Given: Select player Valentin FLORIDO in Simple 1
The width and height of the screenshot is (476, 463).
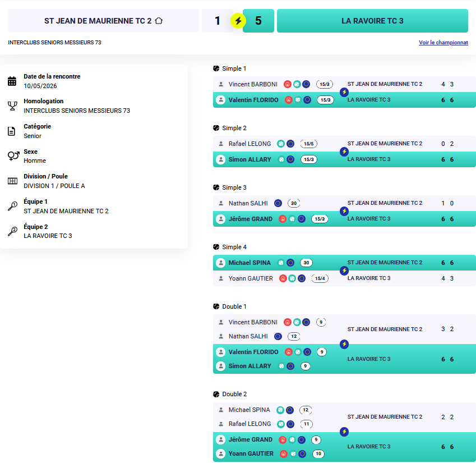Looking at the screenshot, I should click(253, 100).
